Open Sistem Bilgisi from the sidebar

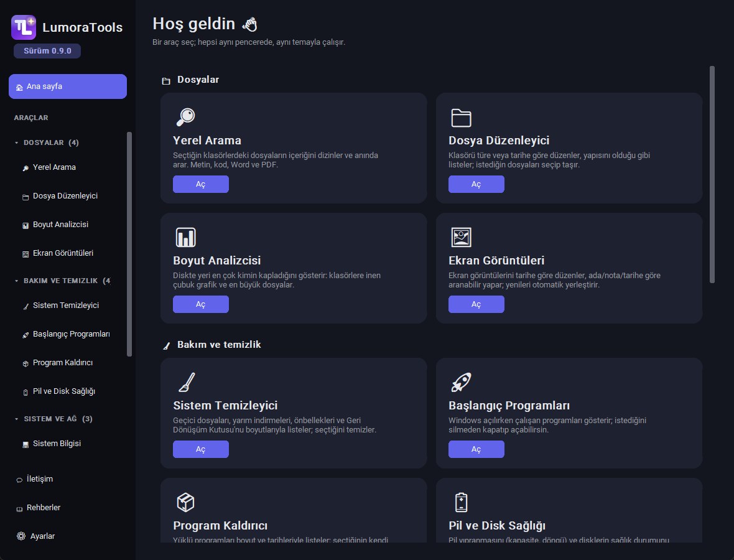click(x=57, y=444)
